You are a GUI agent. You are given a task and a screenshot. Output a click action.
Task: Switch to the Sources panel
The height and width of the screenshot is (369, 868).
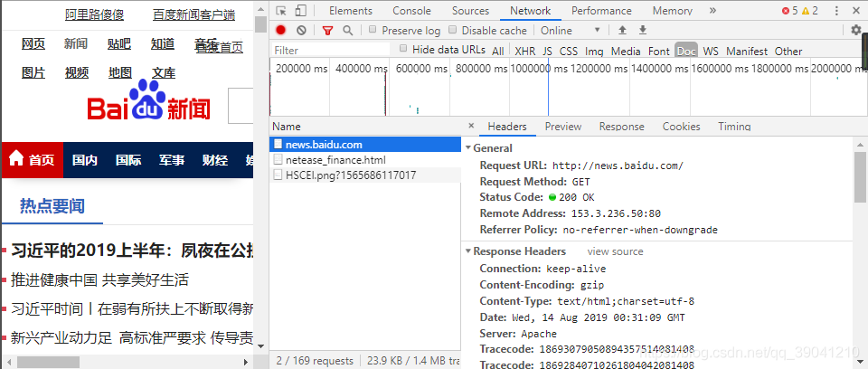click(470, 11)
